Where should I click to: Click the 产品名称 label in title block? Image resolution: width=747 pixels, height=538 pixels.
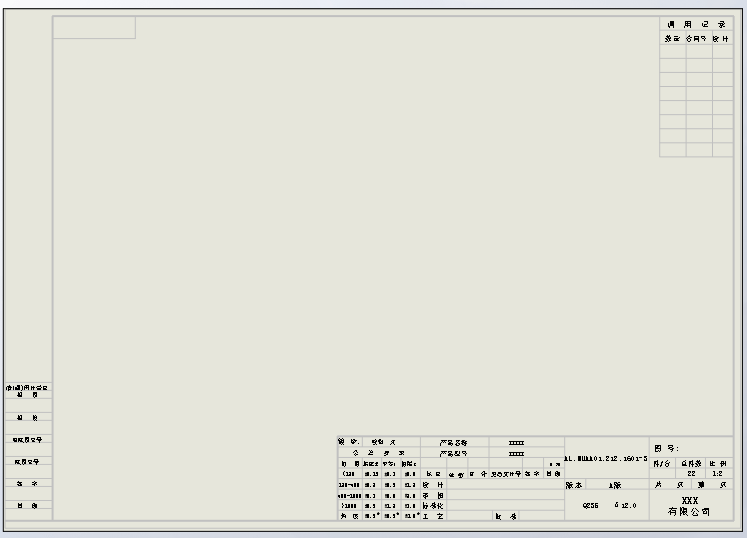point(452,441)
